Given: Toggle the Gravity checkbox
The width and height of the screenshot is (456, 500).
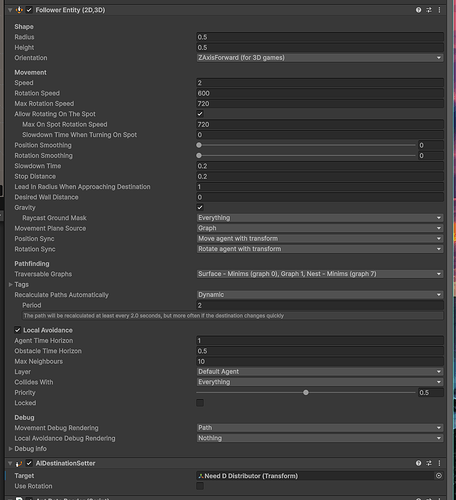Looking at the screenshot, I should 200,207.
